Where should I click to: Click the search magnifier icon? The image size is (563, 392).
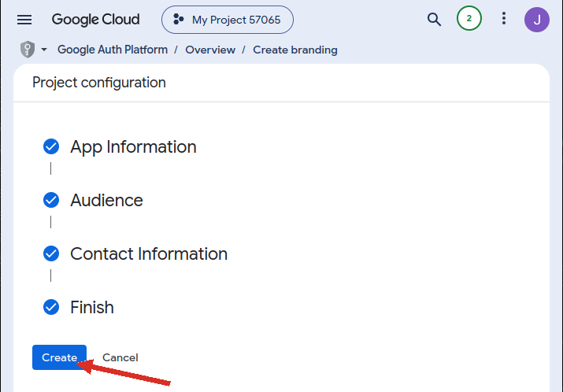[x=434, y=20]
